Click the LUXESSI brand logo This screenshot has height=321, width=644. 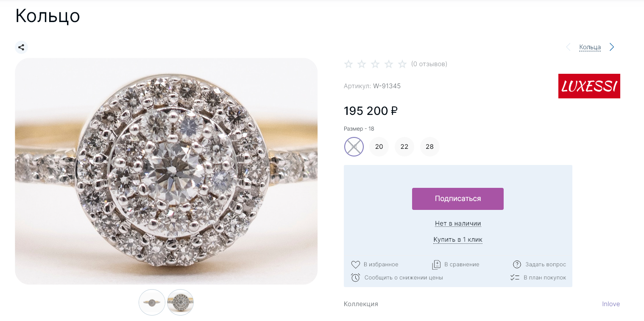tap(589, 86)
